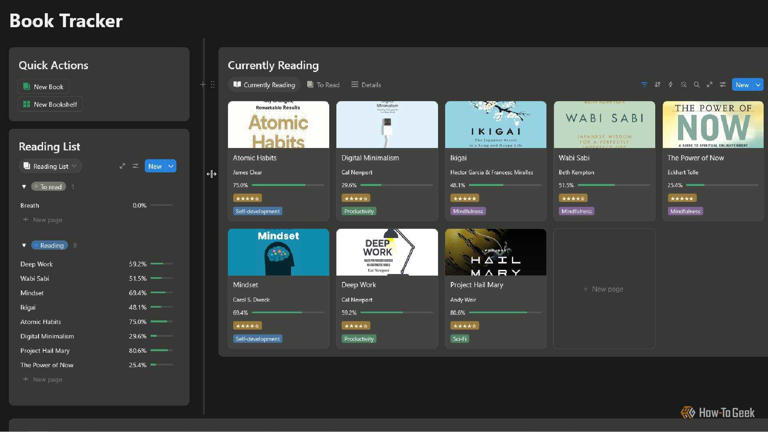Click Self-development tag on Atomic Habits card
Screen dimensions: 768x432
pyautogui.click(x=258, y=211)
